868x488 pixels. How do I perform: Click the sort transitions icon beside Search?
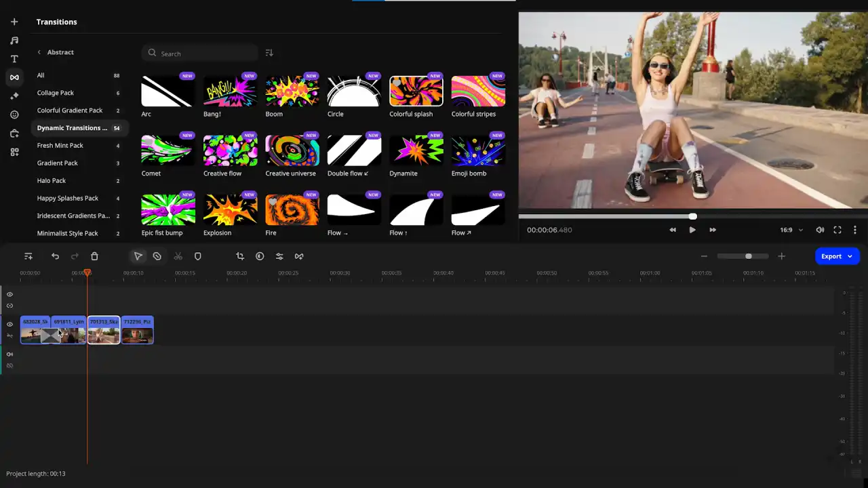(269, 53)
